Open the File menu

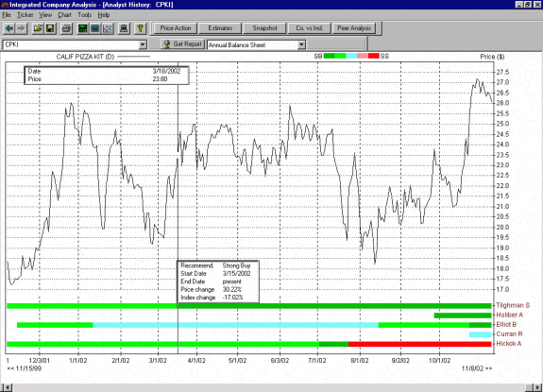7,15
